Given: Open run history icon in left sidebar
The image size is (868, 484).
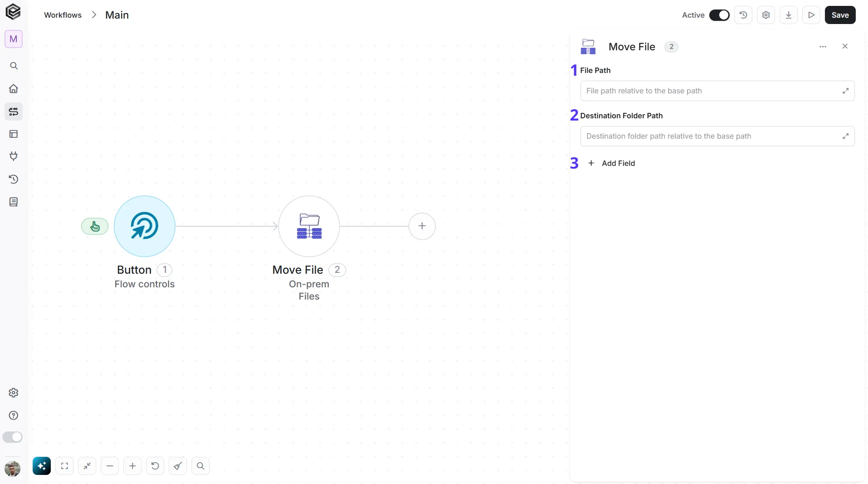Looking at the screenshot, I should pyautogui.click(x=14, y=179).
